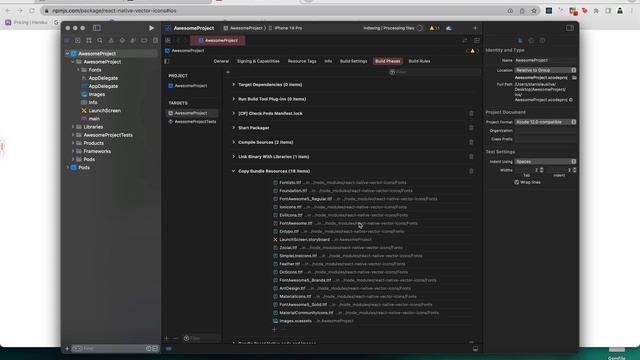
Task: Delete the Compile Sources build phase
Action: [471, 142]
